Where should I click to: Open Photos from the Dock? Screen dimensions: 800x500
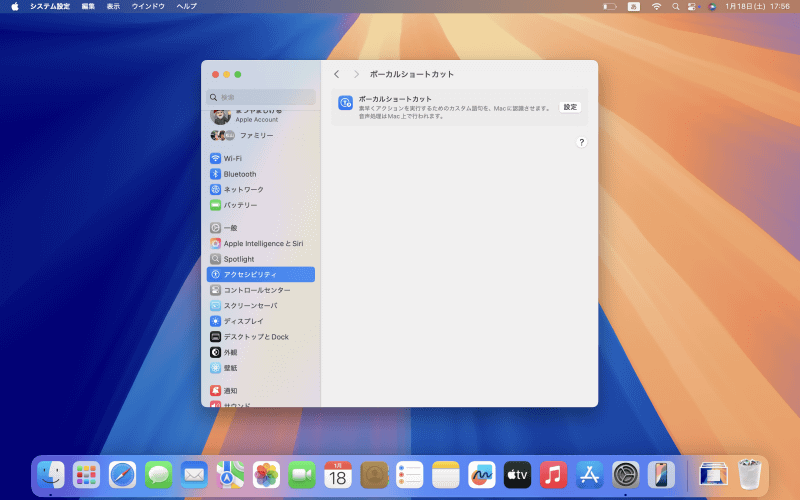click(266, 475)
